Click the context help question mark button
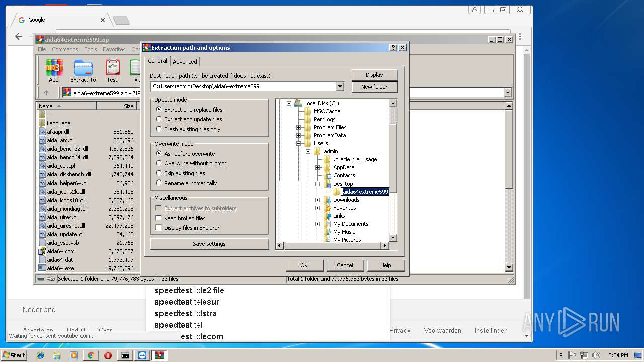 [393, 48]
